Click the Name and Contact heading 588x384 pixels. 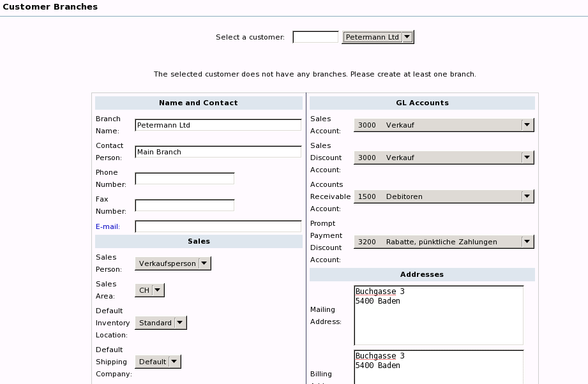199,103
